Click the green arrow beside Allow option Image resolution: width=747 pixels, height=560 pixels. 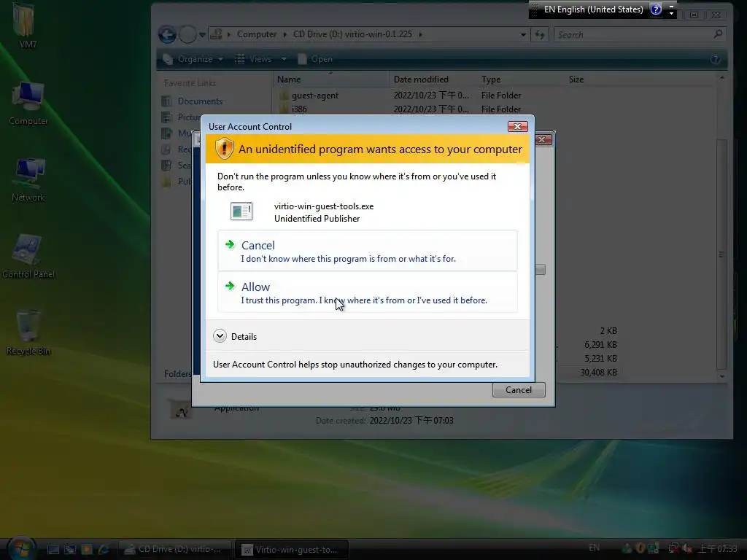coord(230,286)
